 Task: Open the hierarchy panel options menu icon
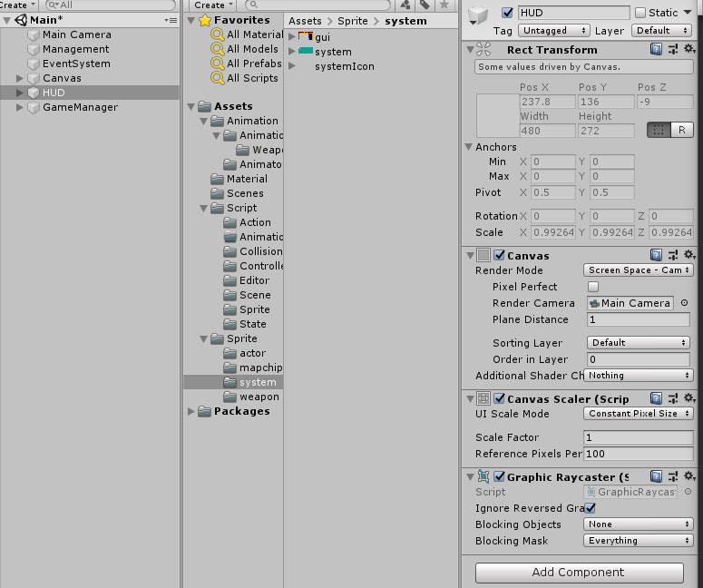[171, 20]
